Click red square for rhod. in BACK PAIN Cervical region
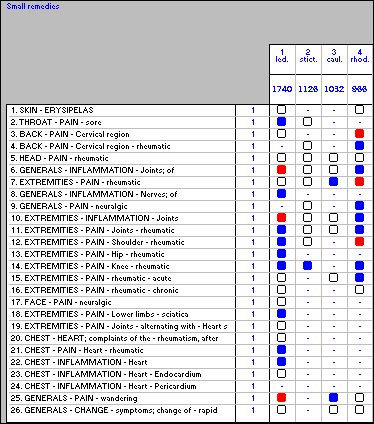Screen dimensions: 374x424 point(359,134)
